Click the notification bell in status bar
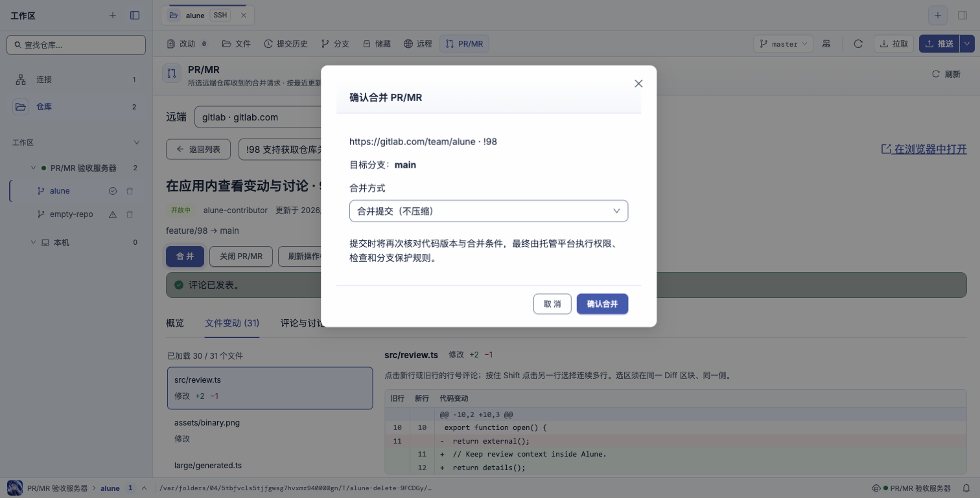This screenshot has height=498, width=980. [966, 488]
